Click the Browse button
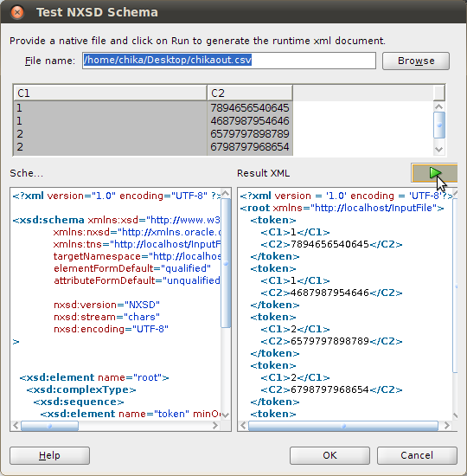 point(416,61)
